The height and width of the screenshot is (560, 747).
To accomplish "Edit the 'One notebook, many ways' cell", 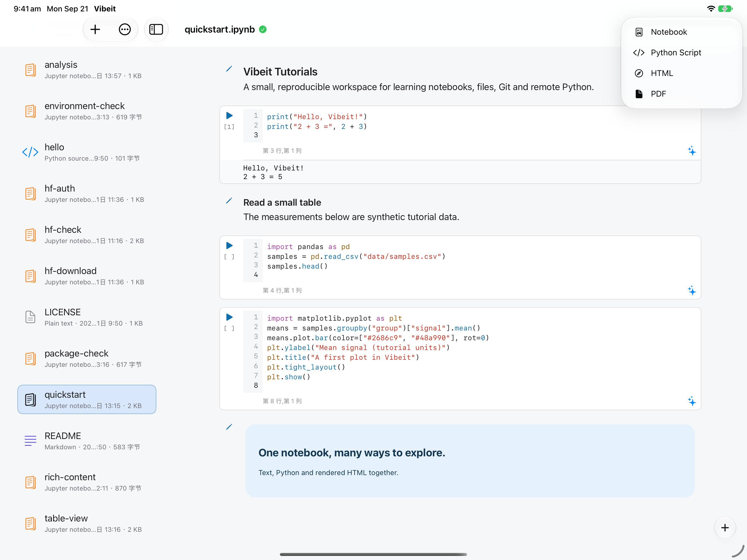I will [x=229, y=427].
